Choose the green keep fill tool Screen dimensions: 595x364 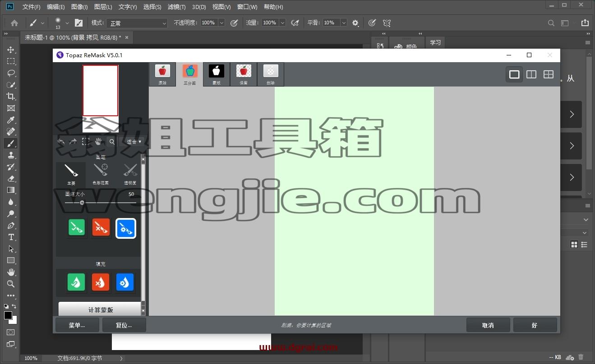click(x=76, y=282)
